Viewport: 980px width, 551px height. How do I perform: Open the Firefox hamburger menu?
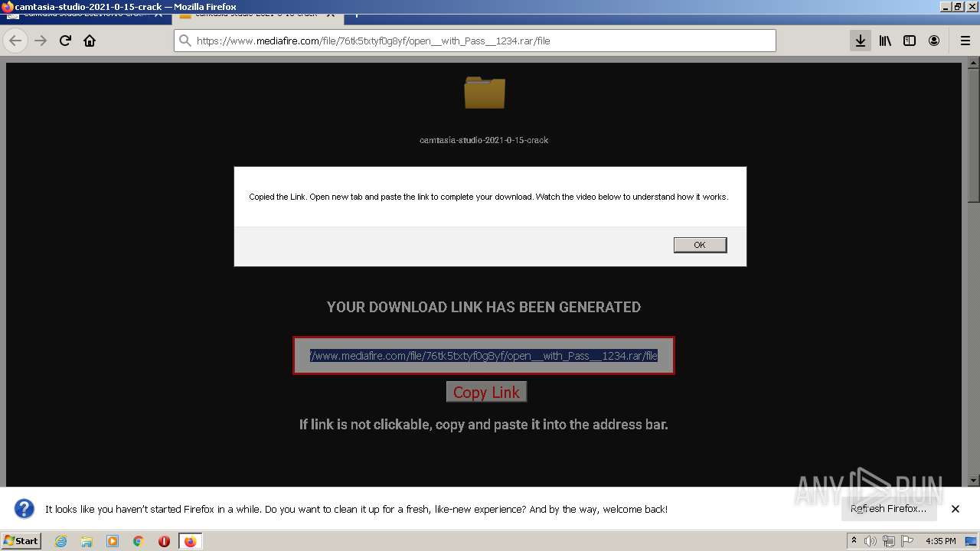coord(965,41)
